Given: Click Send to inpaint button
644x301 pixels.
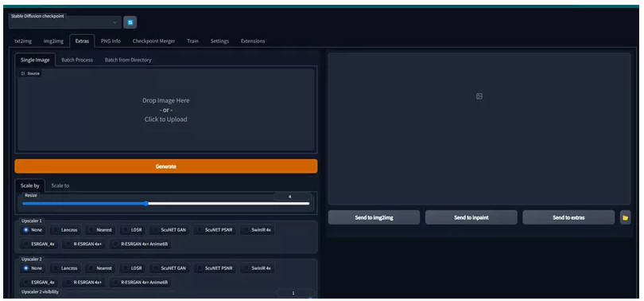Looking at the screenshot, I should (x=471, y=217).
